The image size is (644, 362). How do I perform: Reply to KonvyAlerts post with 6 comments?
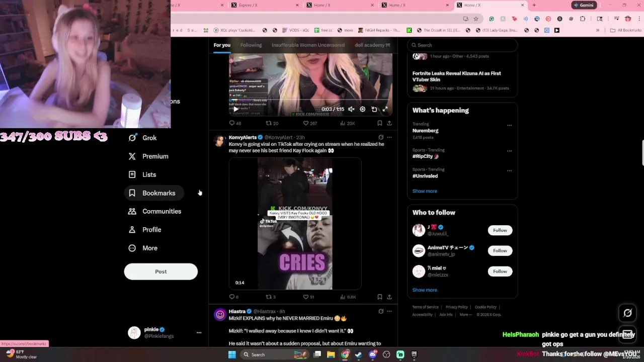tap(234, 297)
